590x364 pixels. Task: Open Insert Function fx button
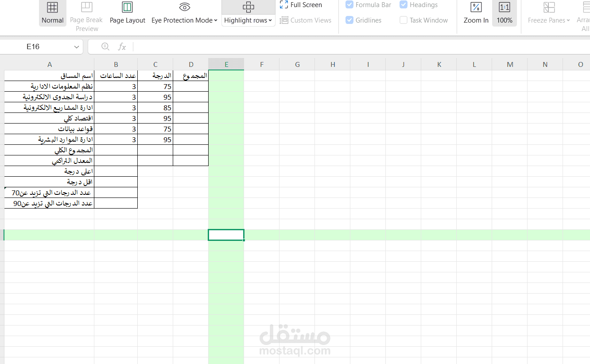tap(122, 46)
